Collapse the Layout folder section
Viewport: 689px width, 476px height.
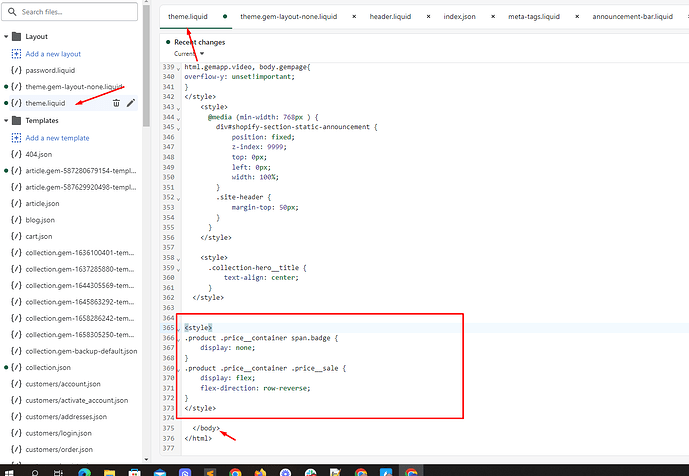click(x=5, y=36)
